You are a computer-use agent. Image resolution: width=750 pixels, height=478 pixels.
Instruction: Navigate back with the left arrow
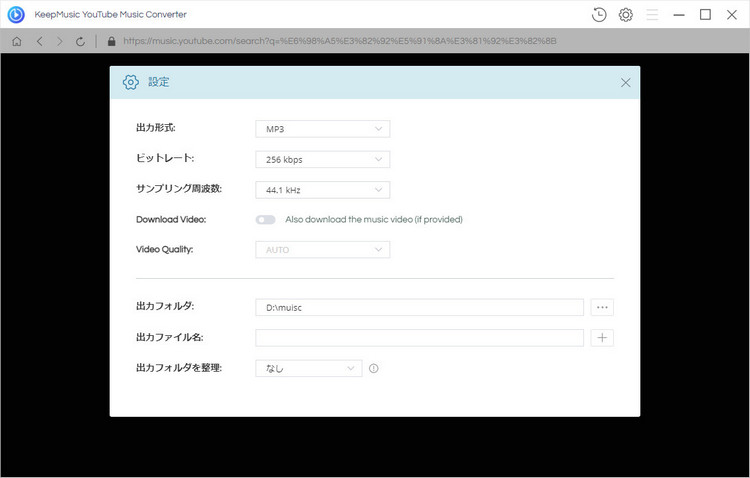(x=39, y=42)
